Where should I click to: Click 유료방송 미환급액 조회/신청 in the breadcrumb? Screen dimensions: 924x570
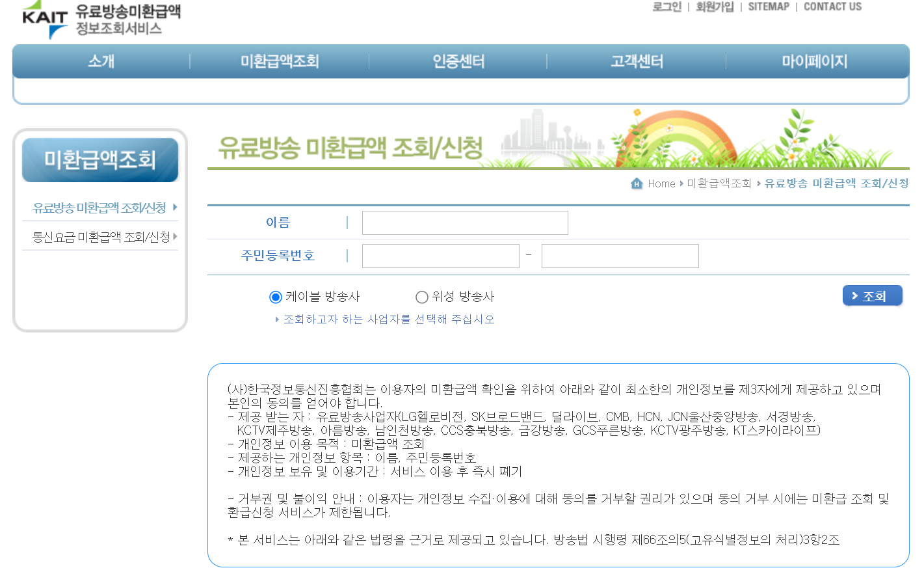tap(836, 183)
